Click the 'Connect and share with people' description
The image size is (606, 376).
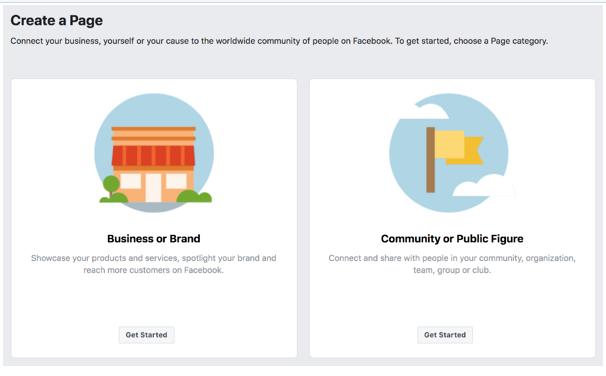click(x=452, y=264)
